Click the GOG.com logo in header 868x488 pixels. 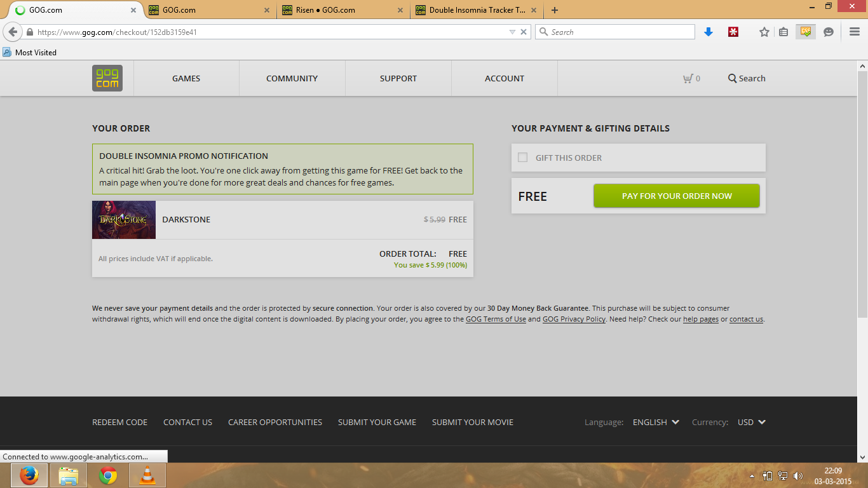[107, 78]
